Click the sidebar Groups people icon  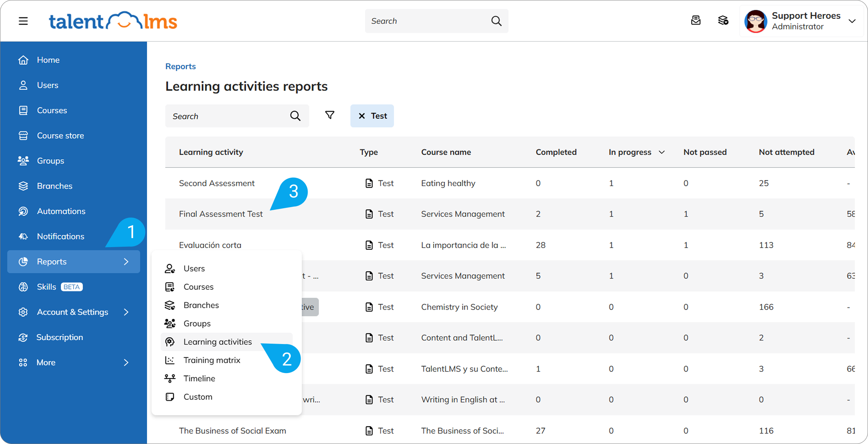coord(23,161)
